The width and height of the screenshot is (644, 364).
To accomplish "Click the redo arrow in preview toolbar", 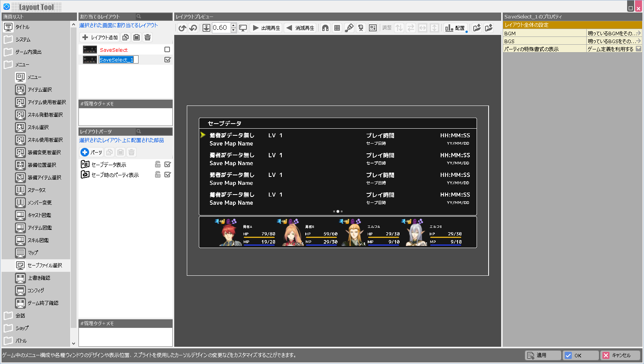I will pos(193,28).
